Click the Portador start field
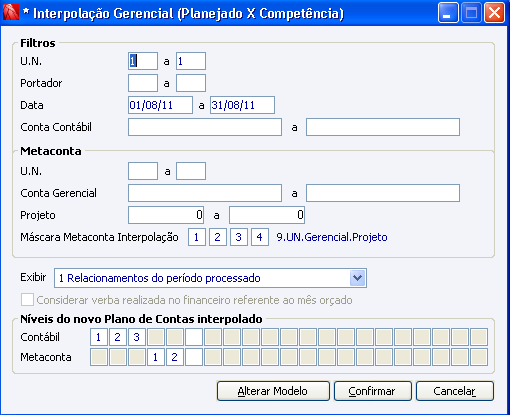 143,83
